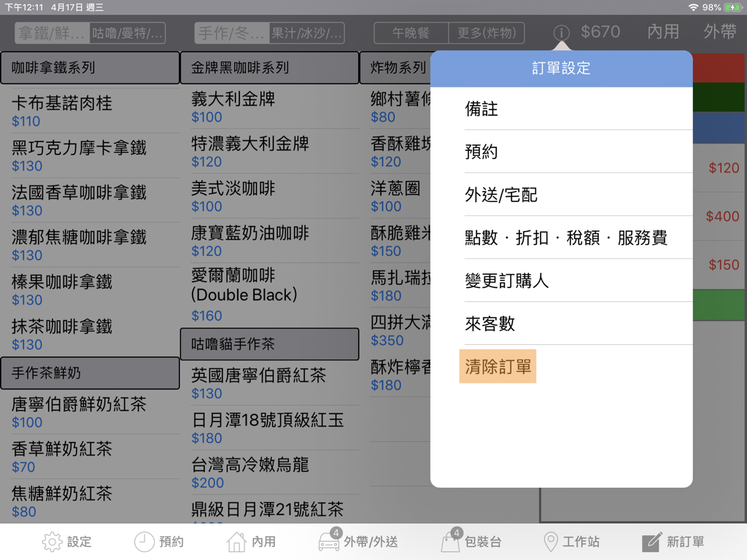The height and width of the screenshot is (560, 747).
Task: Open 點數・折扣・稅額・服務費 option
Action: point(566,238)
